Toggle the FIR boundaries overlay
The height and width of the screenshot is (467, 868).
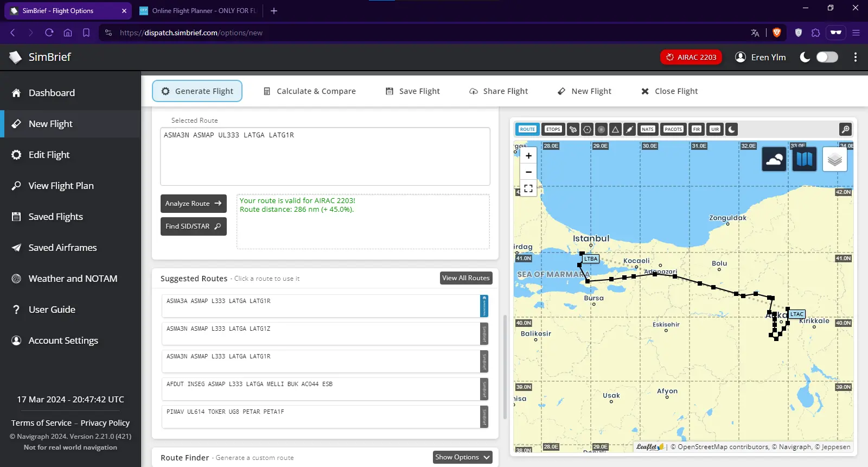(697, 129)
